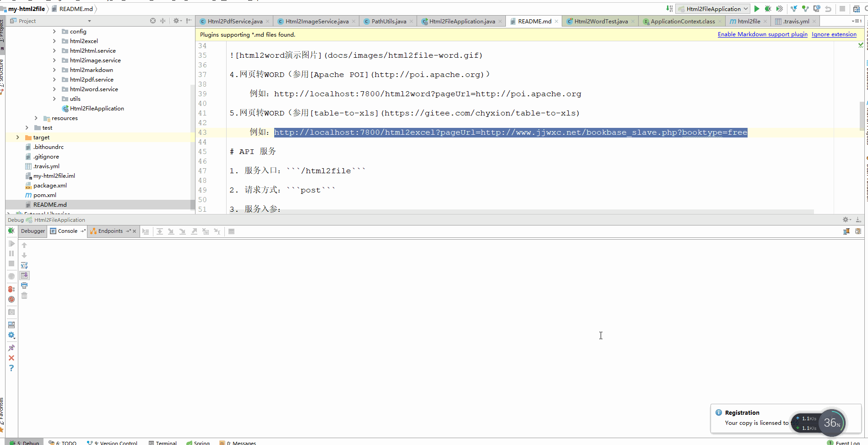Click the Ignore extension link
This screenshot has width=868, height=445.
pos(834,34)
